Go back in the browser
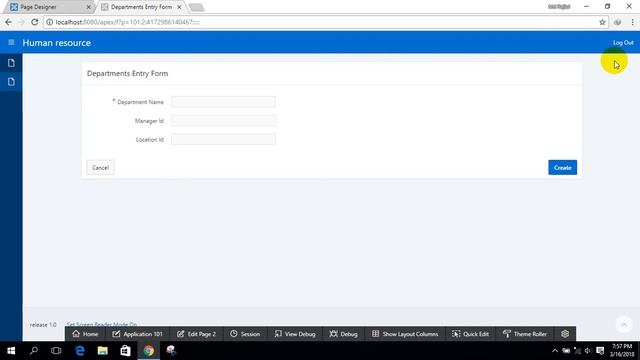 point(9,22)
